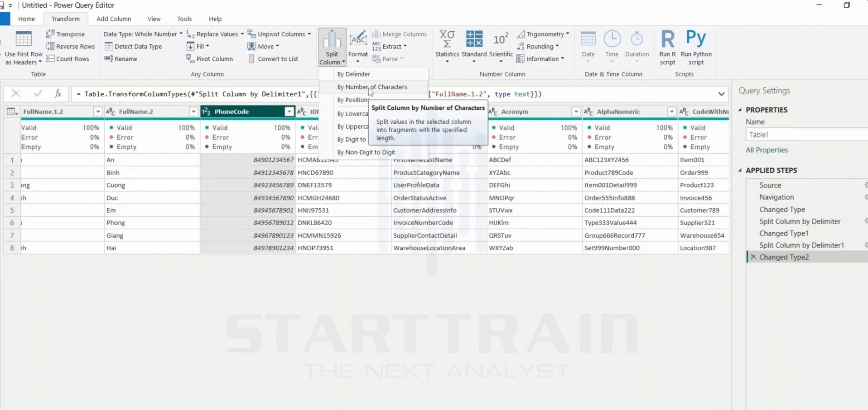This screenshot has height=410, width=868.
Task: Click Count Rows in Table group
Action: point(68,59)
